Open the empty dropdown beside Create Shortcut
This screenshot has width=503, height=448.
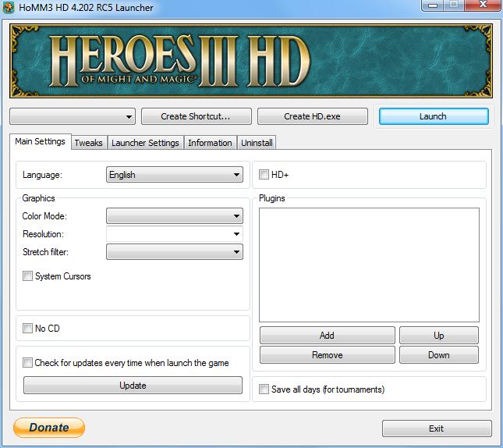pos(73,116)
